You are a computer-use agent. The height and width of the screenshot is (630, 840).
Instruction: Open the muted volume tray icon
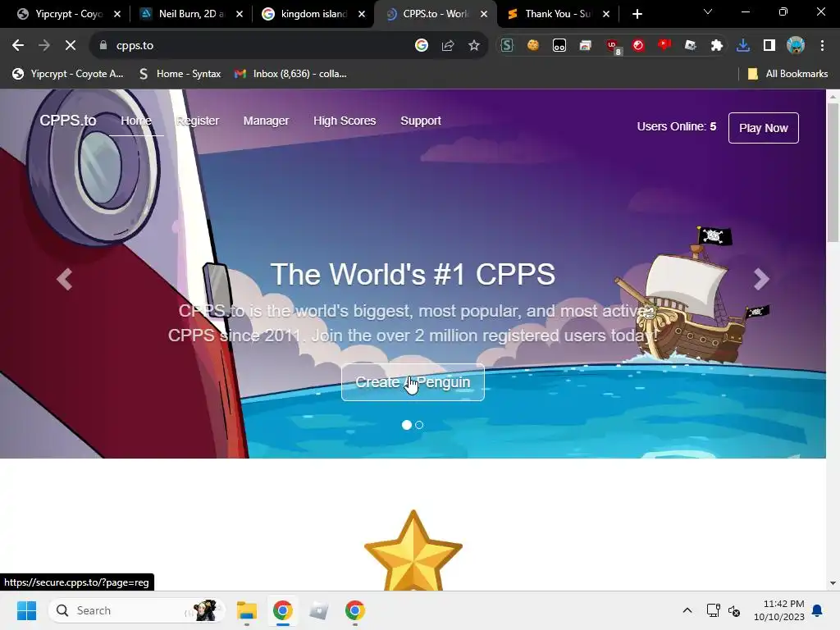coord(734,610)
